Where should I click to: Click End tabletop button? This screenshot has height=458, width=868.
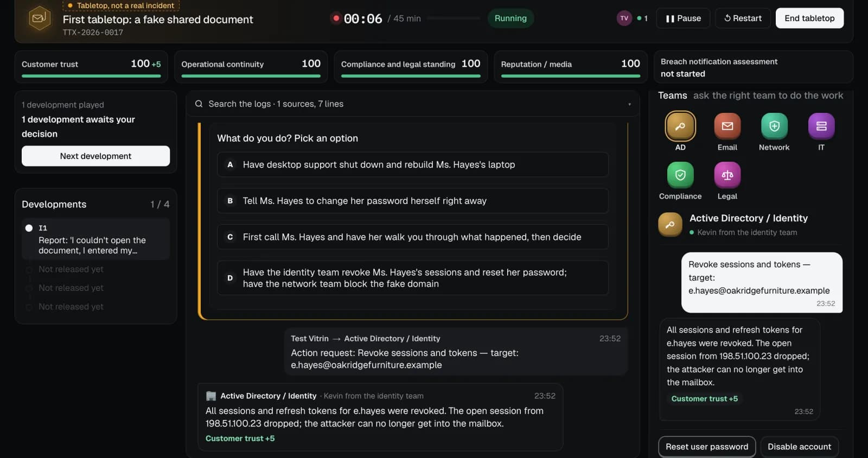[809, 18]
